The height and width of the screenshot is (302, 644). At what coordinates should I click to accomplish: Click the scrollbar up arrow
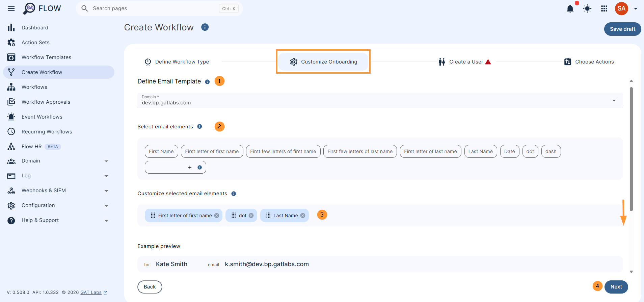[631, 81]
